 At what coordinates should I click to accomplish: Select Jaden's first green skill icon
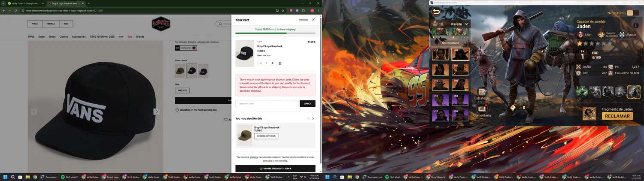[582, 92]
